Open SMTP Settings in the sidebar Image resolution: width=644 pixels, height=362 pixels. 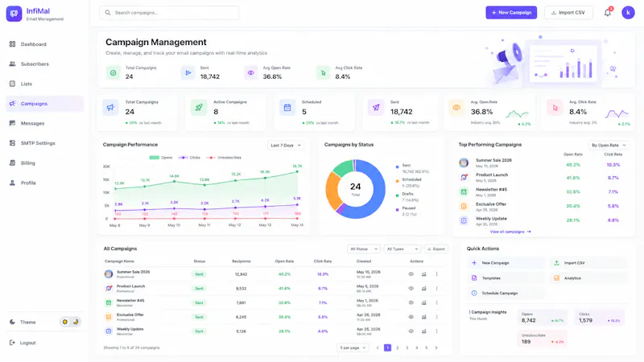tap(44, 143)
